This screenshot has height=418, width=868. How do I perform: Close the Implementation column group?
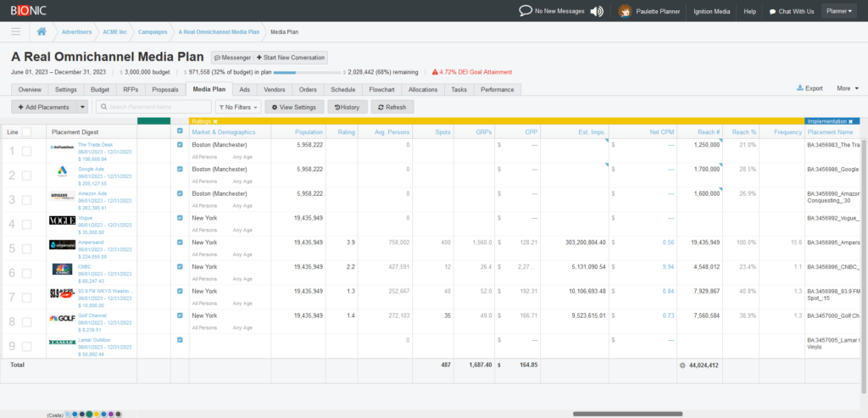click(x=851, y=121)
